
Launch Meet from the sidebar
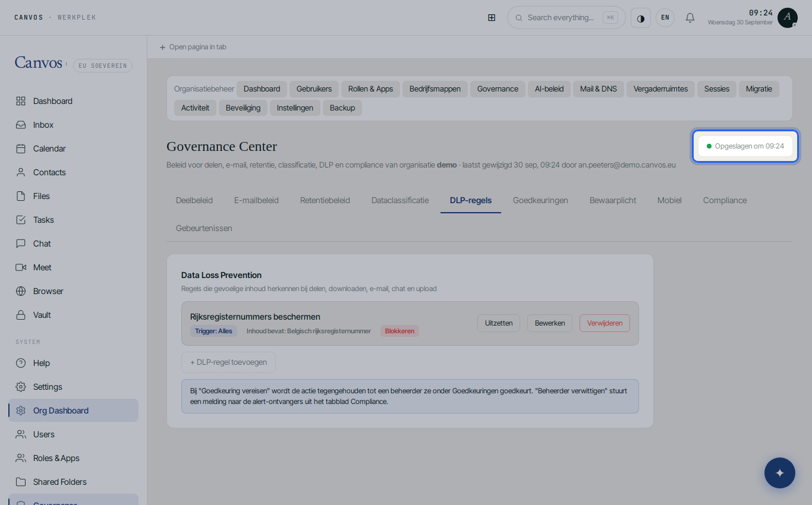[x=74, y=267]
